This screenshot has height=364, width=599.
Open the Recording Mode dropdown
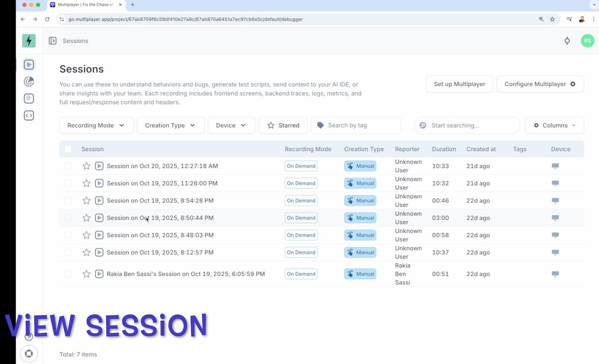(x=96, y=125)
